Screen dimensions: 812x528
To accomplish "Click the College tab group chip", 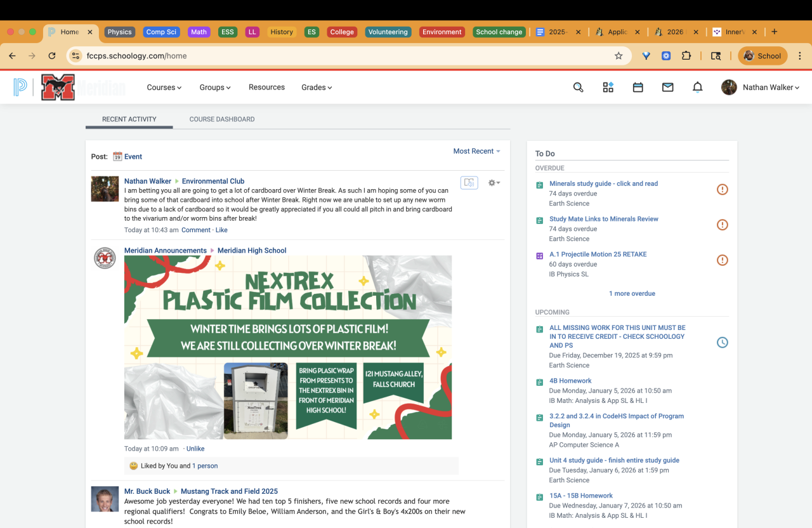I will click(x=342, y=32).
